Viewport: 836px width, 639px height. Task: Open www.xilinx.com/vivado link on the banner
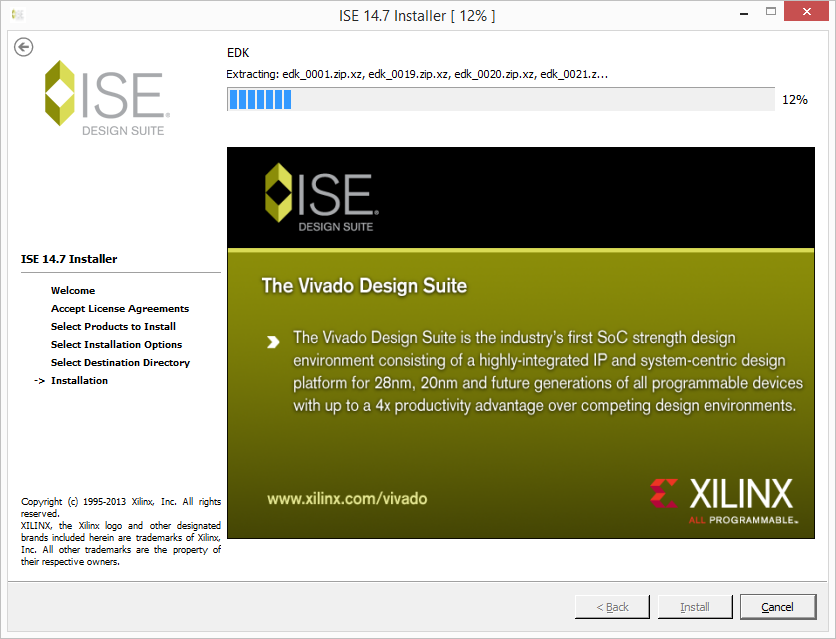click(347, 499)
